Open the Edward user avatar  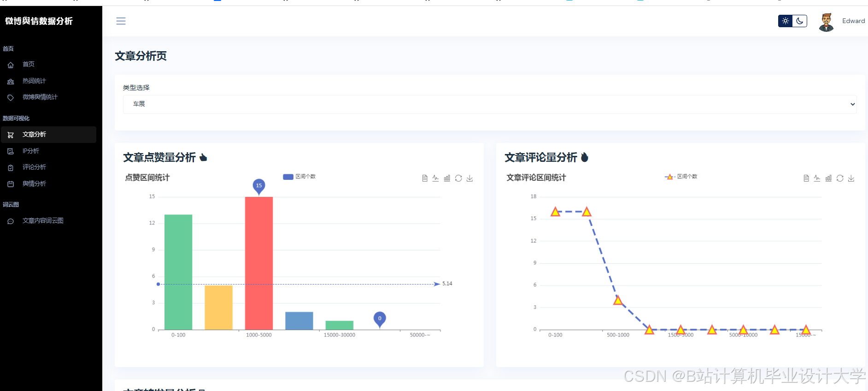pyautogui.click(x=826, y=22)
